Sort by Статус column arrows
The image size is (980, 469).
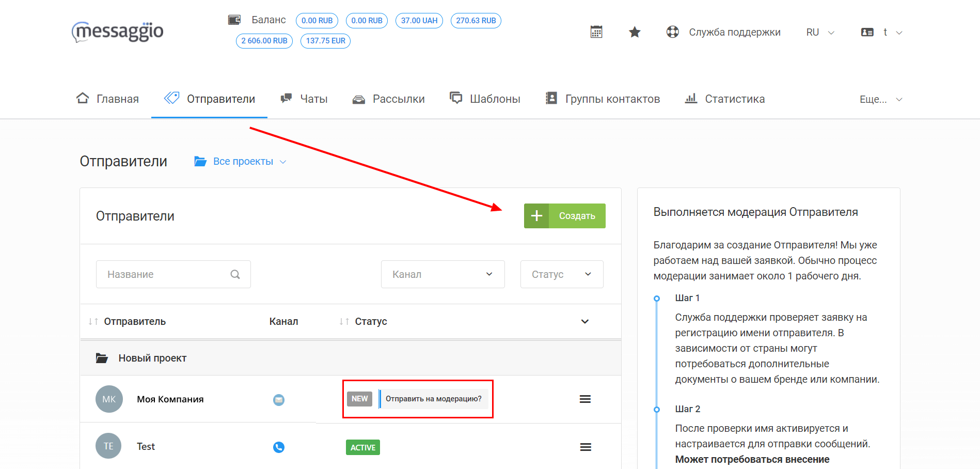344,321
